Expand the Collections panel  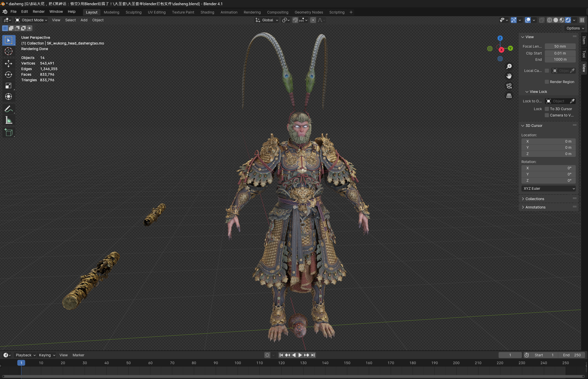click(534, 199)
